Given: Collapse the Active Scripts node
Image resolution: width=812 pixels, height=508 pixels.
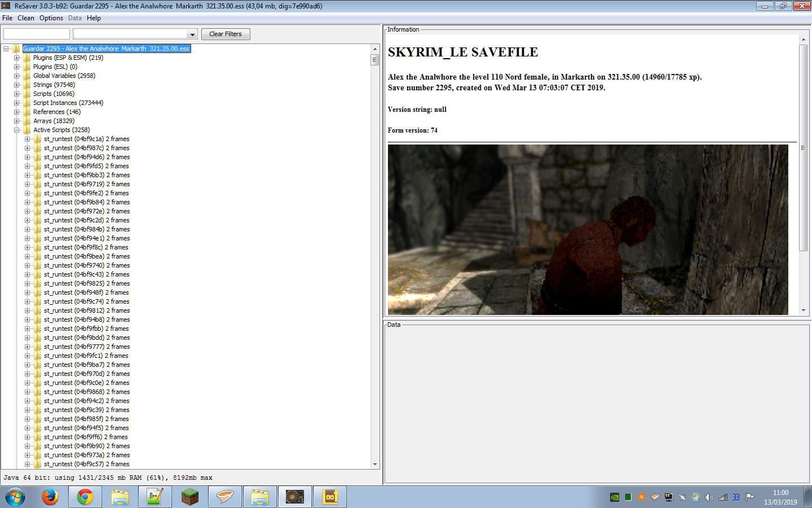Looking at the screenshot, I should [x=17, y=130].
